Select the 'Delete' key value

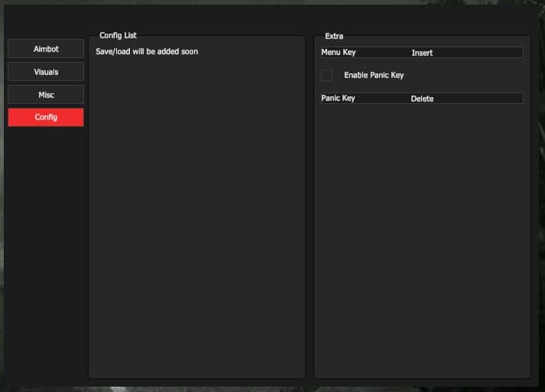point(422,99)
